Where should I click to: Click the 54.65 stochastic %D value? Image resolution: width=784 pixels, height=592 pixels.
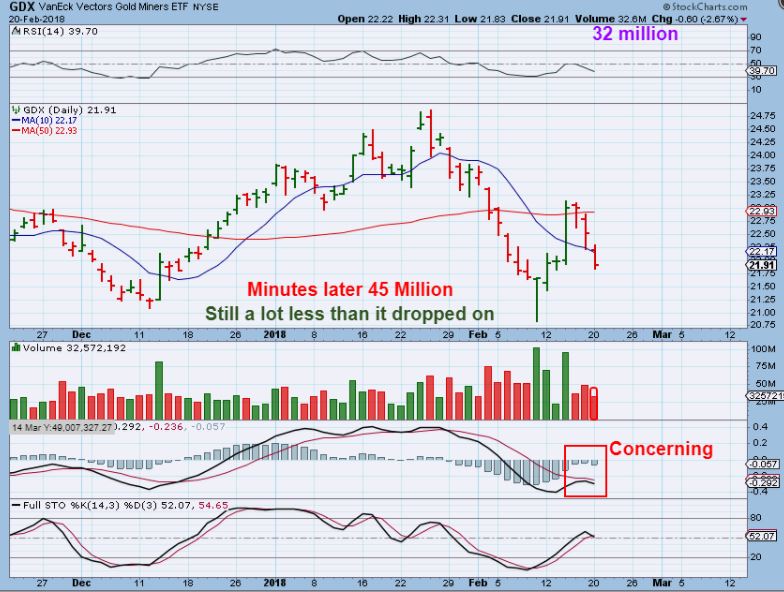click(x=214, y=506)
